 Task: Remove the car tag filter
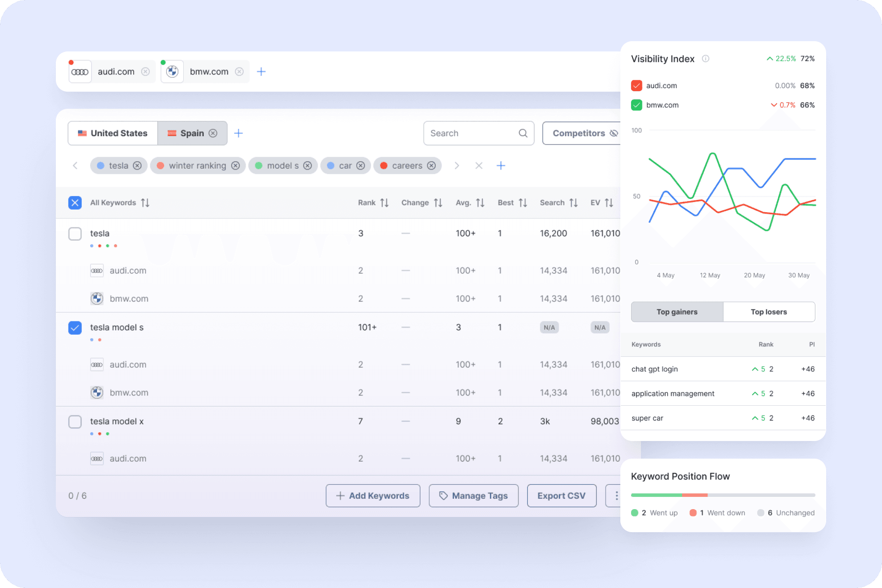point(361,166)
